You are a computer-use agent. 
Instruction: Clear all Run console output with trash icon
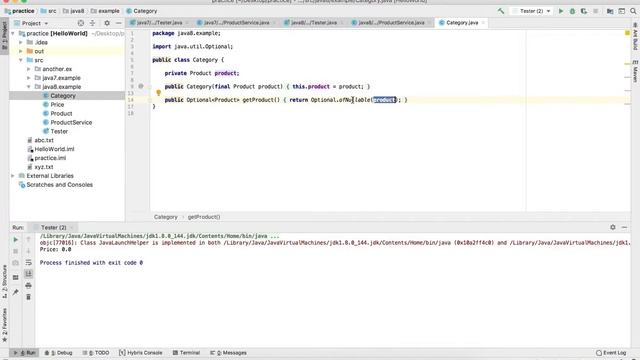[x=28, y=297]
